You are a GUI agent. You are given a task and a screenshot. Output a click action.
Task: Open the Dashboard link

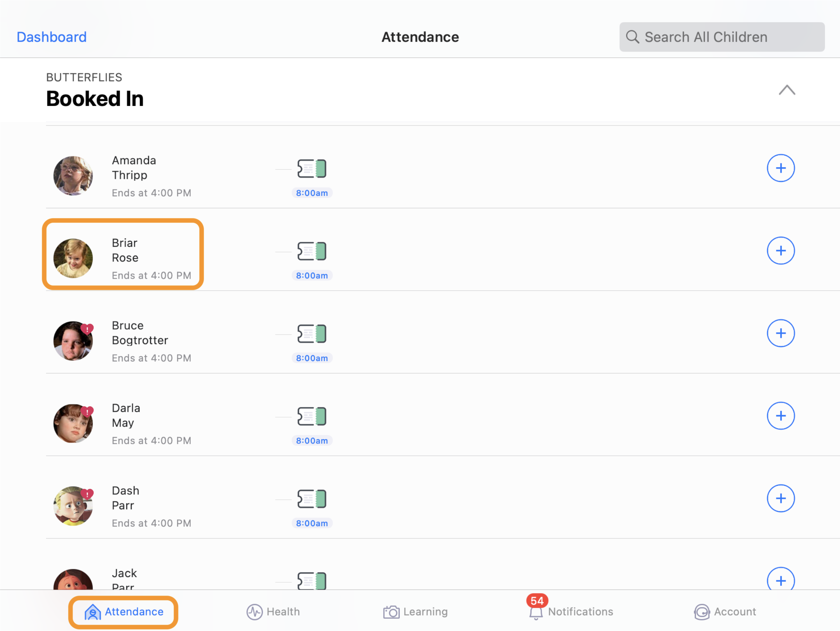pyautogui.click(x=52, y=37)
